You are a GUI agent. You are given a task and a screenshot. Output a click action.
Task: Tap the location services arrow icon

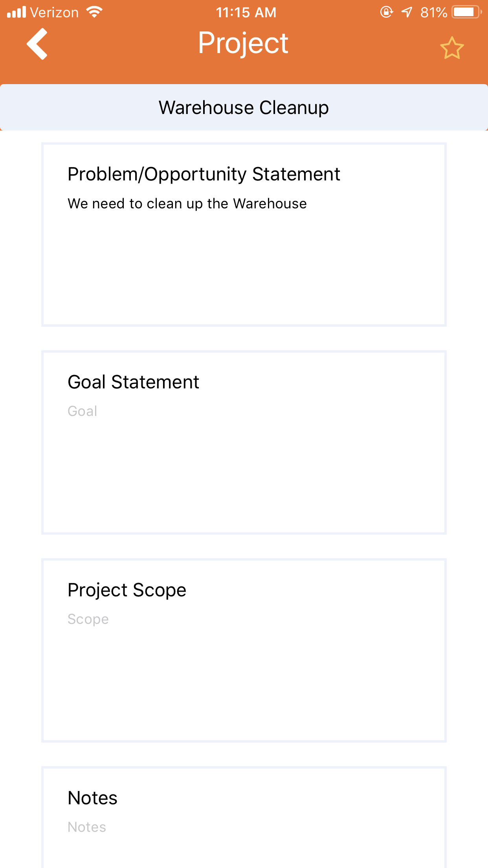point(407,12)
